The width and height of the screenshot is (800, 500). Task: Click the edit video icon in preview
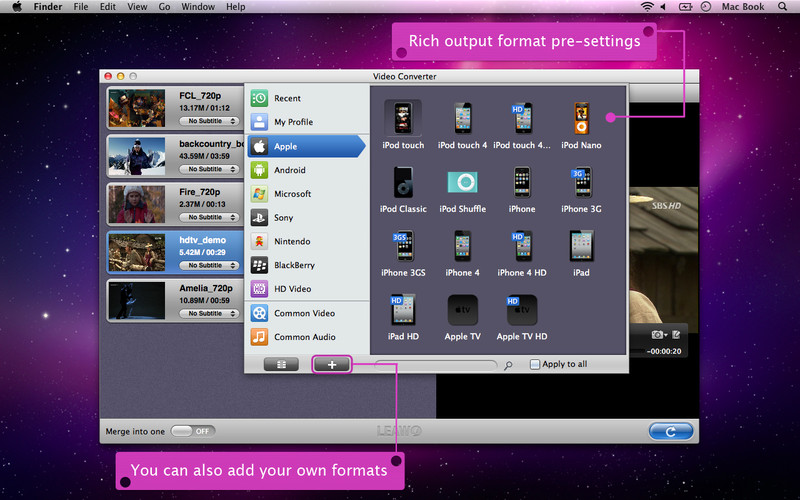click(677, 335)
